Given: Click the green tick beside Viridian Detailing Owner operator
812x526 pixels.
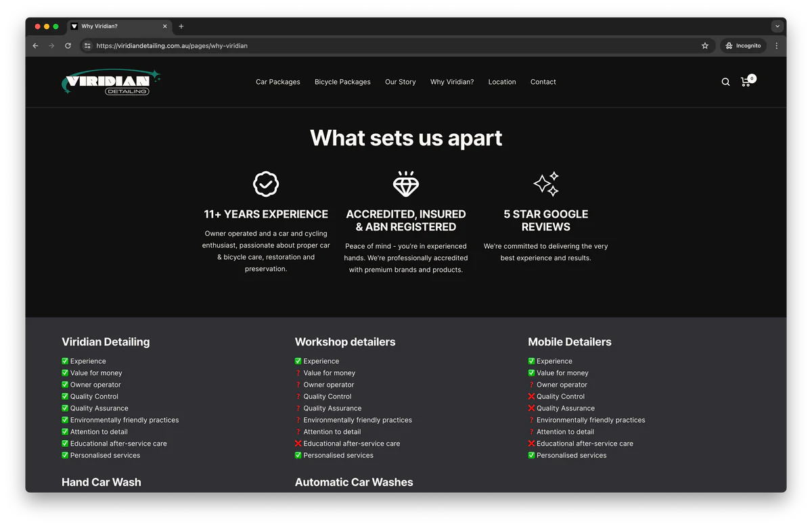Looking at the screenshot, I should [x=65, y=385].
